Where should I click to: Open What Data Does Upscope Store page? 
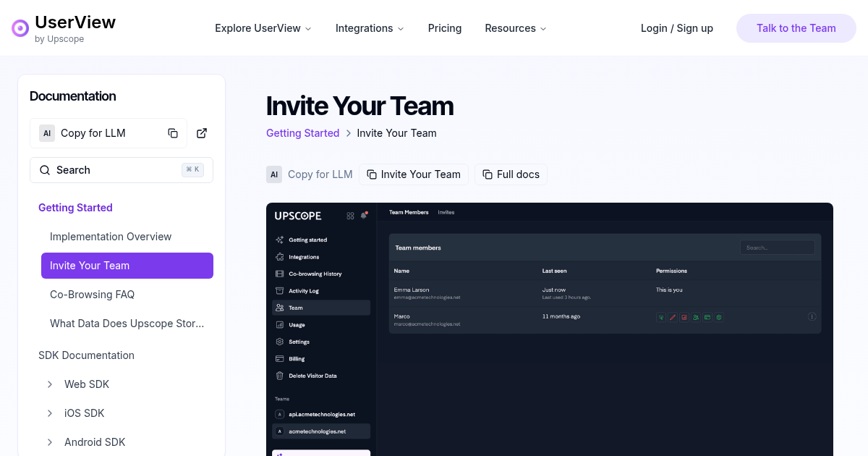127,324
